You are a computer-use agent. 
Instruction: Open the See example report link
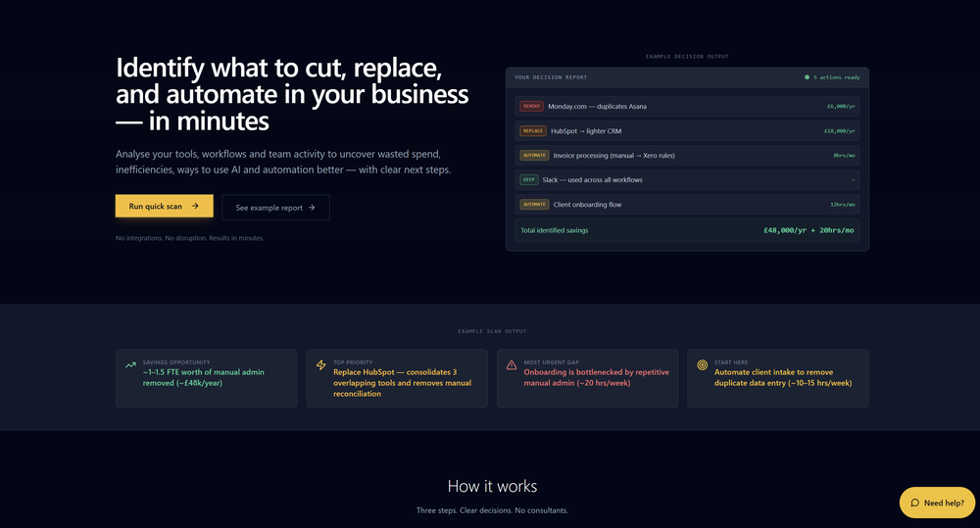pos(275,208)
